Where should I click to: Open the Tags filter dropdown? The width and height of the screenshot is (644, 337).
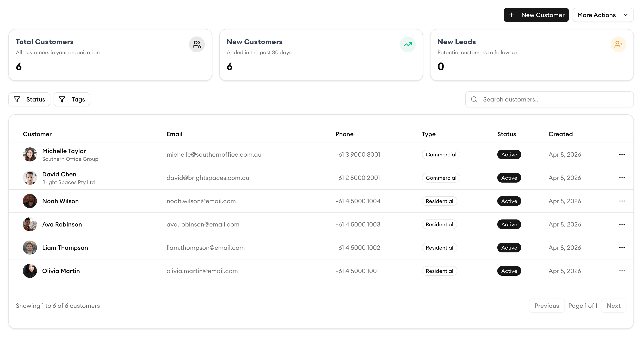tap(72, 100)
